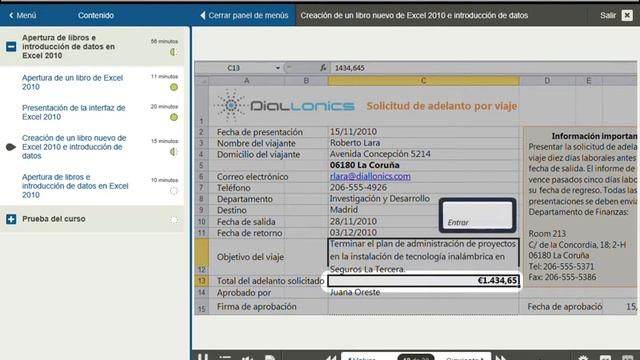The width and height of the screenshot is (640, 360).
Task: Click the label Correo electrónico
Action: pyautogui.click(x=252, y=177)
